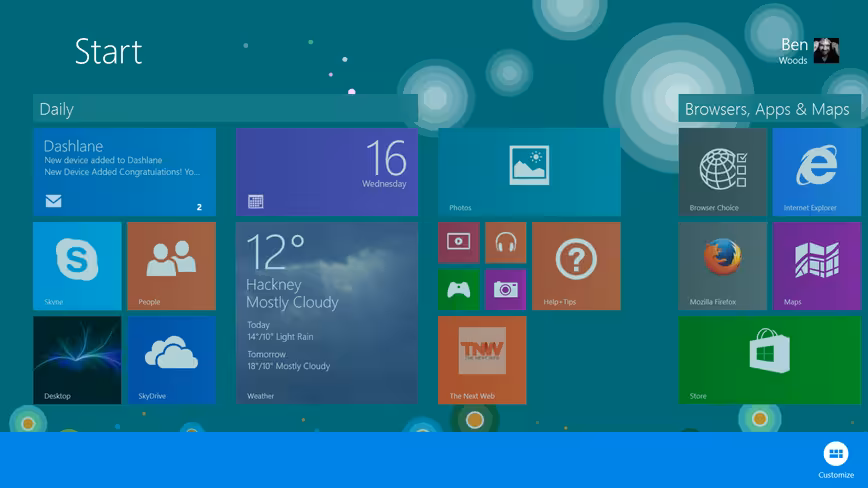Screen dimensions: 868x488
Task: Launch the Browser Choice tile
Action: (723, 172)
